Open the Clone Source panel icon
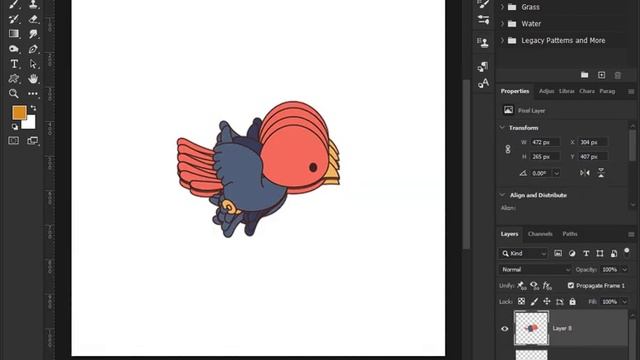Viewport: 640px width, 360px height. [483, 42]
